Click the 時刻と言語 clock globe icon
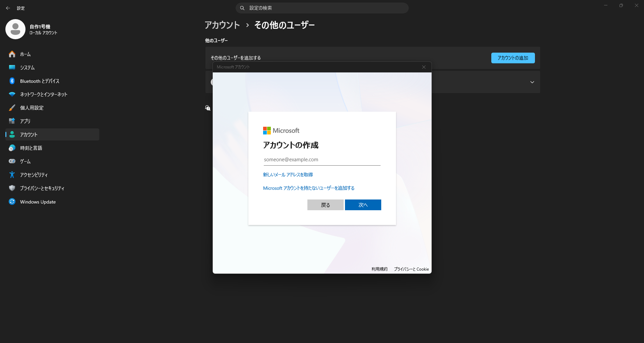The width and height of the screenshot is (644, 343). [x=12, y=148]
